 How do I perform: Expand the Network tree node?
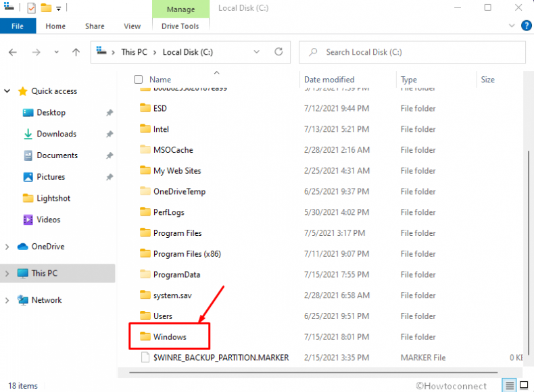tap(7, 300)
